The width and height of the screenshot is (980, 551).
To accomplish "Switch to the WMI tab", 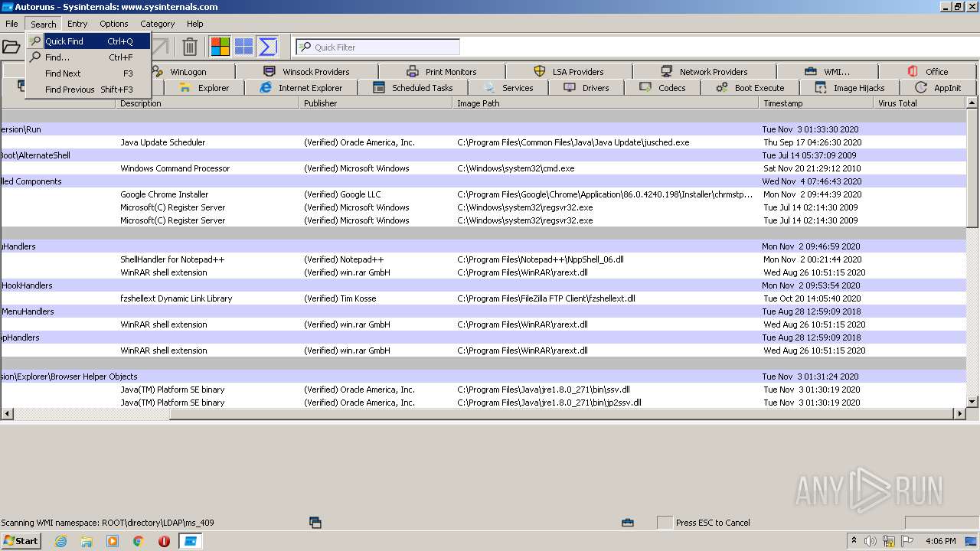I will (827, 72).
